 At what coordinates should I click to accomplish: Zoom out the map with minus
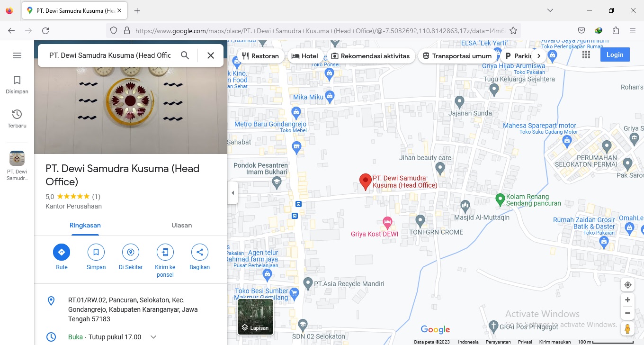click(627, 313)
